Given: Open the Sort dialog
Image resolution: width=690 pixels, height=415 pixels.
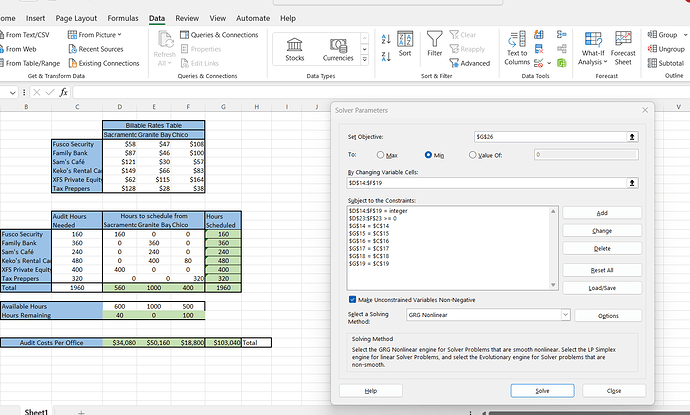Looking at the screenshot, I should point(405,44).
